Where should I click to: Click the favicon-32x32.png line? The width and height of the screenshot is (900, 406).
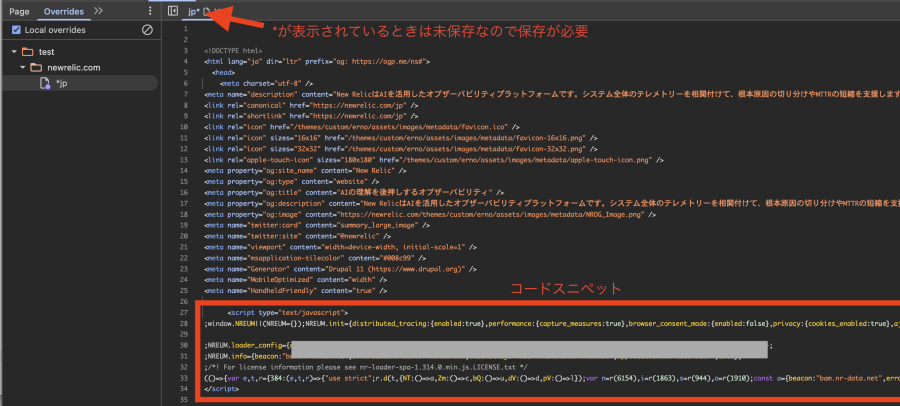pyautogui.click(x=401, y=149)
